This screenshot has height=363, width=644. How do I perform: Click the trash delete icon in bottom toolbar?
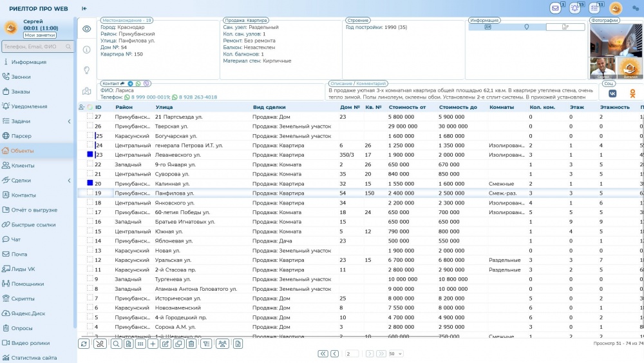191,344
